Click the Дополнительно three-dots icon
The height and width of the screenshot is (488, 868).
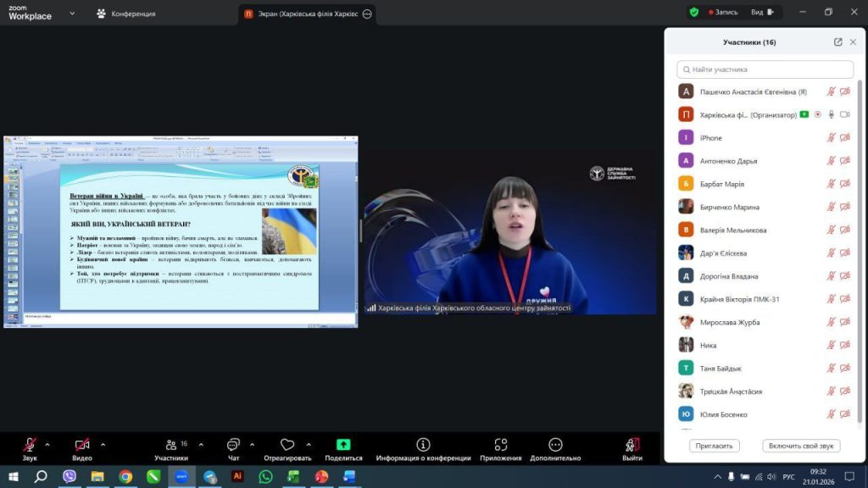tap(555, 445)
